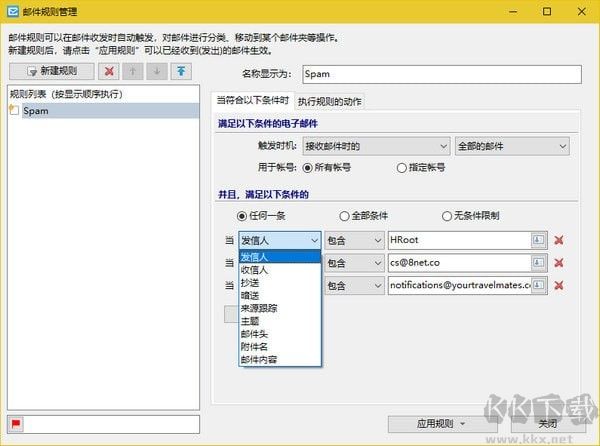Viewport: 600px width, 446px height.
Task: Click the HRoot value field
Action: (459, 240)
